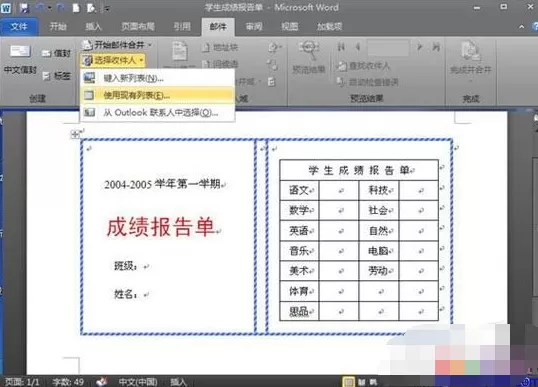Screen dimensions: 538x387
Task: Minimize the ribbon with the chevron
Action: tap(522, 26)
